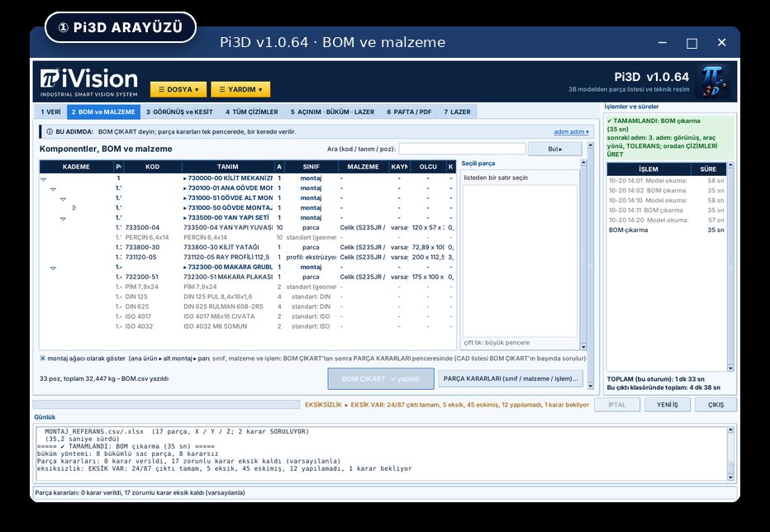Click the progress bar above Günlük
The height and width of the screenshot is (532, 770).
click(166, 405)
